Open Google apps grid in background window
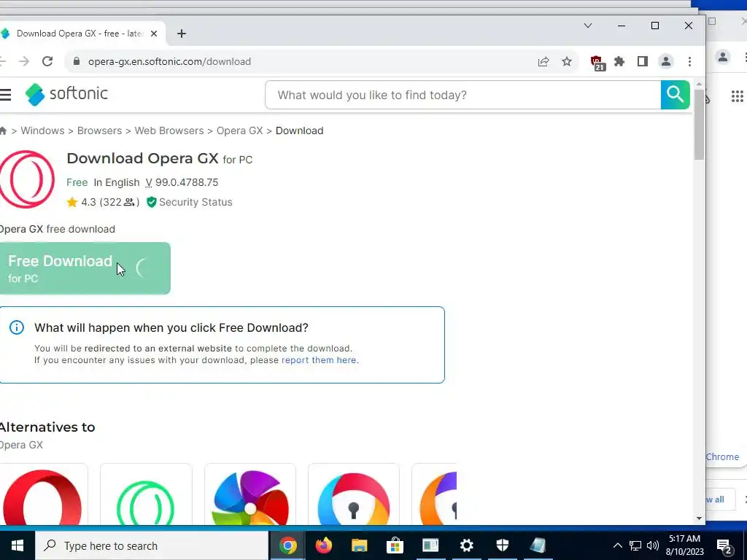Image resolution: width=747 pixels, height=560 pixels. pyautogui.click(x=737, y=96)
